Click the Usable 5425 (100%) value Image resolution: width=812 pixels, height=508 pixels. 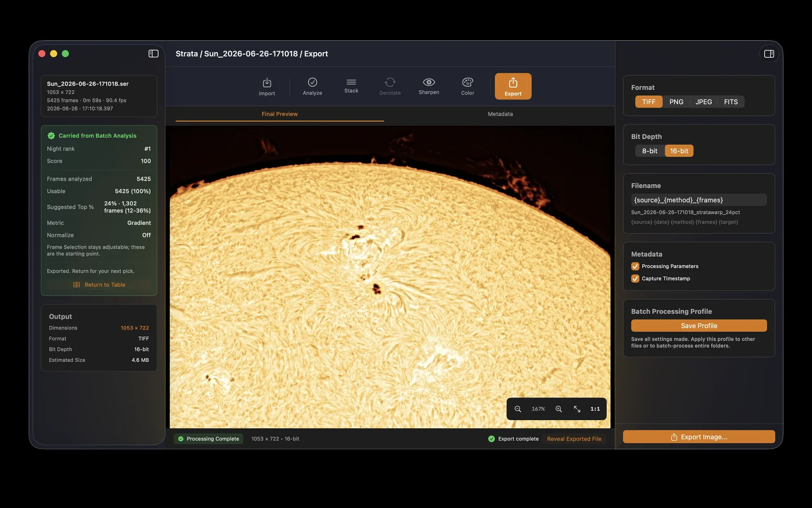(133, 191)
